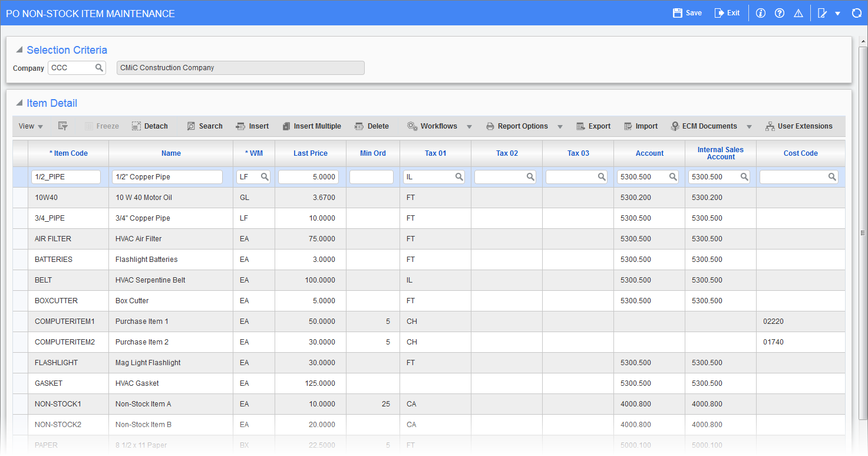Click the Exit button in header
Screen dimensions: 868x456
tap(727, 13)
